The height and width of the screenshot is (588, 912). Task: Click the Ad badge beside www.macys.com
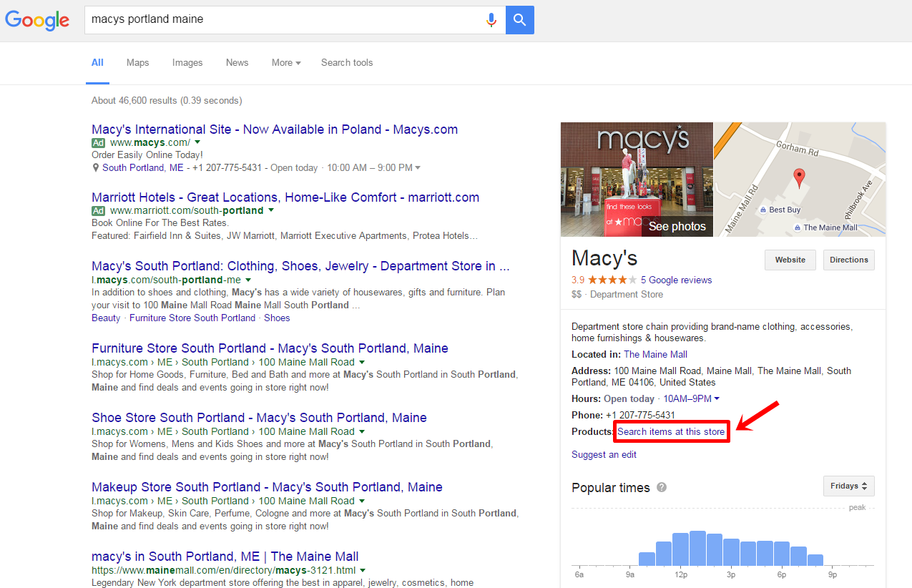tap(99, 143)
